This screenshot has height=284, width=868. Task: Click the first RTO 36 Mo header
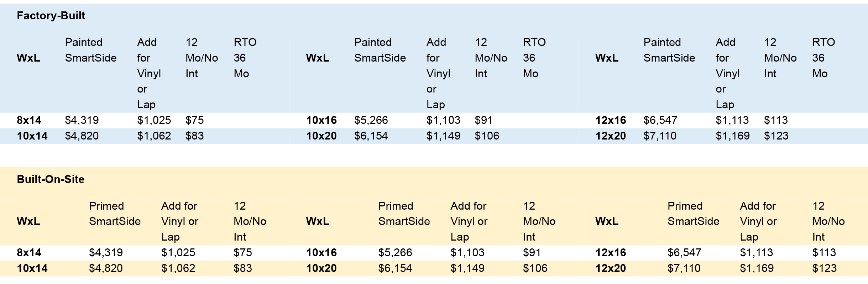pos(245,58)
